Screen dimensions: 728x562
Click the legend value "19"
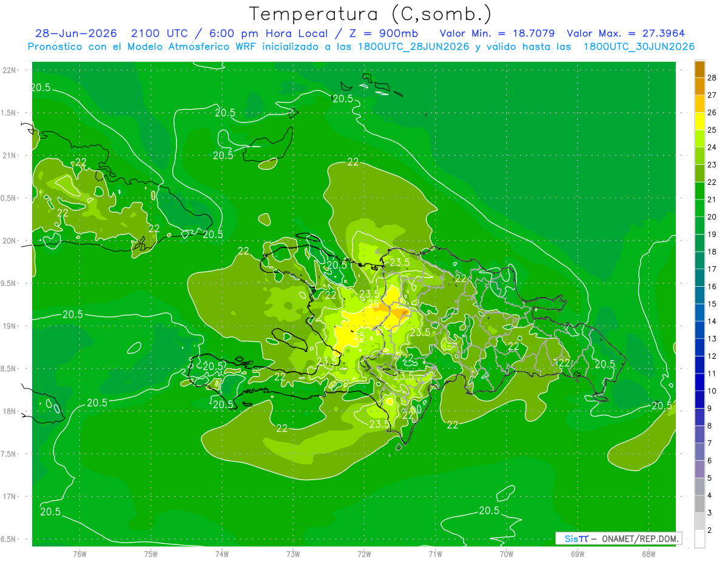tap(712, 234)
